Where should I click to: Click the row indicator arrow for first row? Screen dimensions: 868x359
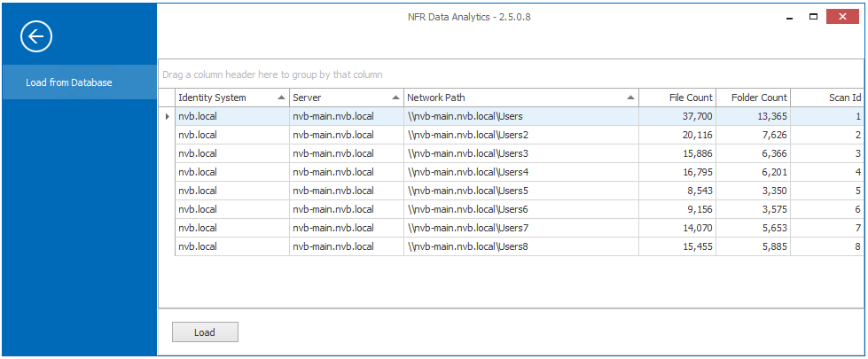coord(167,116)
